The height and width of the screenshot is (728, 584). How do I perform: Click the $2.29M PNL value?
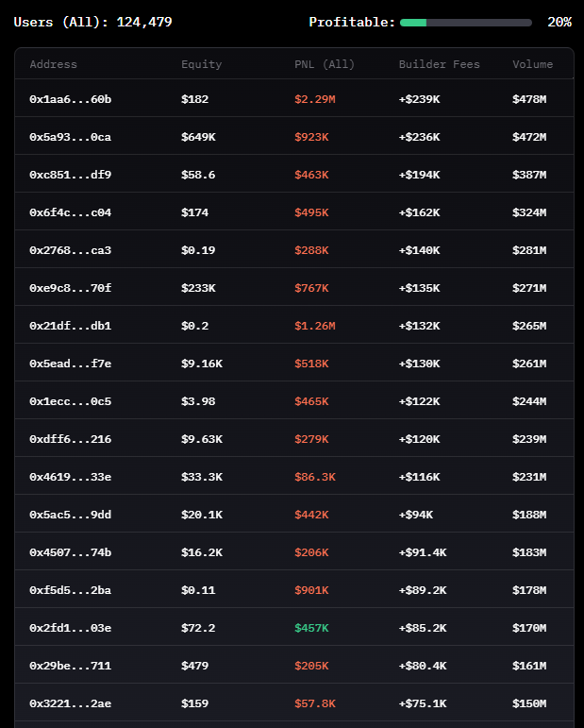click(x=314, y=99)
